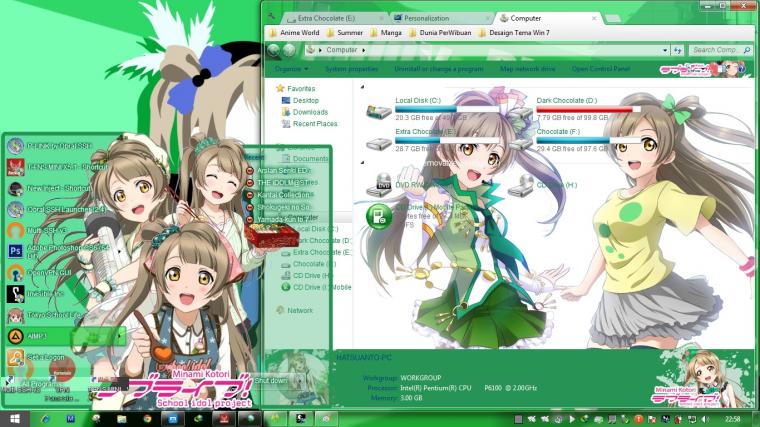Open the Anime World bookmark folder

pos(294,33)
